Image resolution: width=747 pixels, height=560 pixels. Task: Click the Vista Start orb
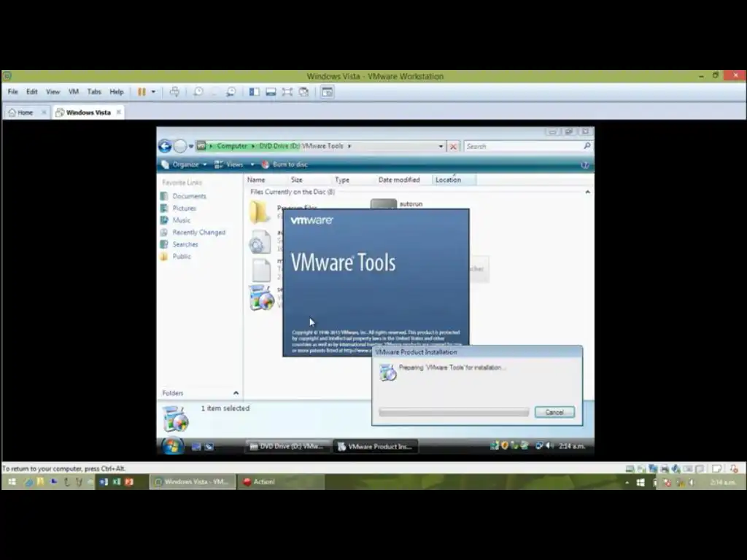[172, 446]
